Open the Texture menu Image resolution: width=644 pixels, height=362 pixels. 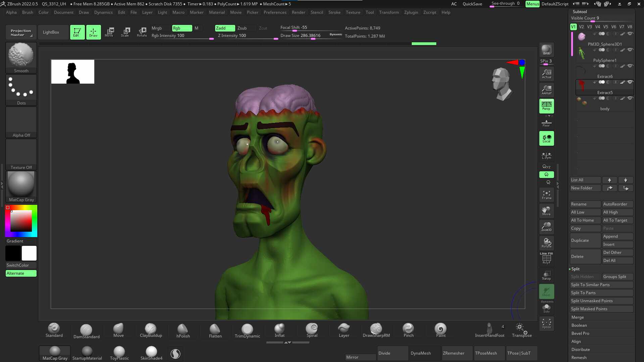point(353,12)
